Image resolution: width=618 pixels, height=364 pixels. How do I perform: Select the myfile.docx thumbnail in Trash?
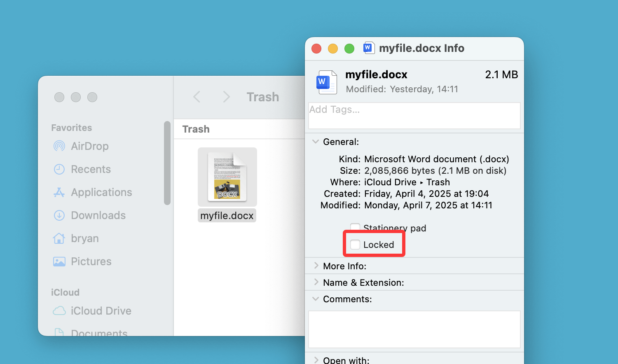coord(227,177)
